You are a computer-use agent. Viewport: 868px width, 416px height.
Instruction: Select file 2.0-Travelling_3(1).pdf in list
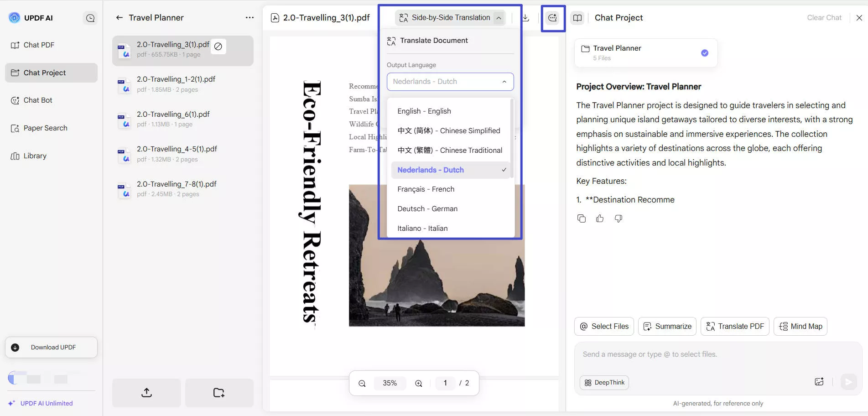(x=182, y=51)
